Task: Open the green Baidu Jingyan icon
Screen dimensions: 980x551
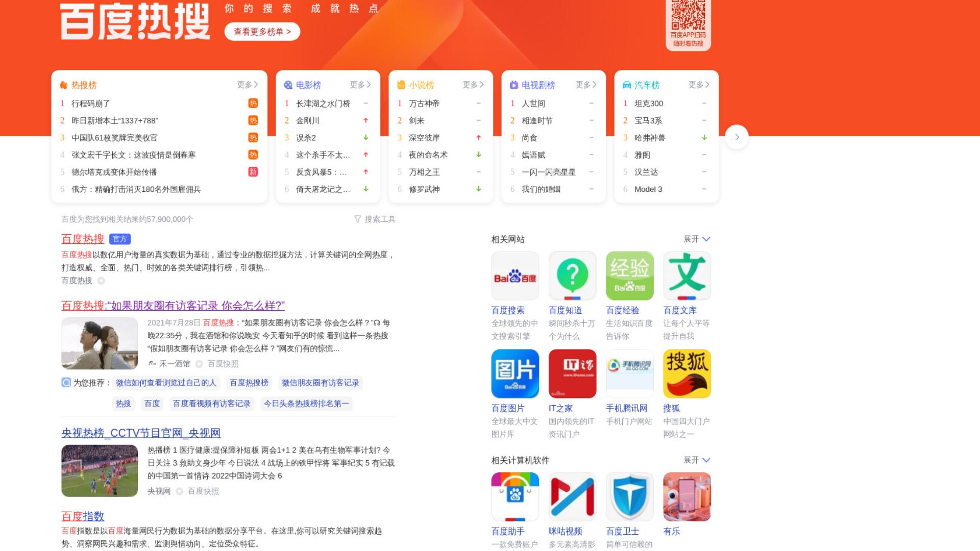Action: click(x=629, y=275)
